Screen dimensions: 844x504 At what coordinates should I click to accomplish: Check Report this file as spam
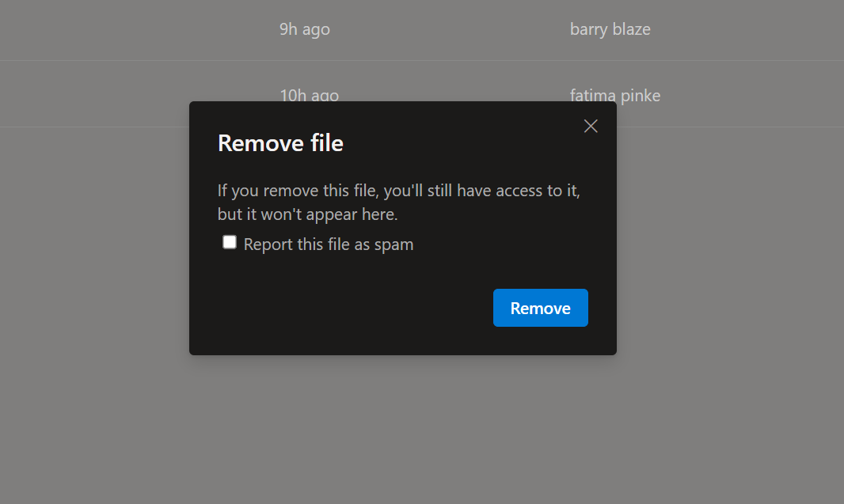(230, 242)
